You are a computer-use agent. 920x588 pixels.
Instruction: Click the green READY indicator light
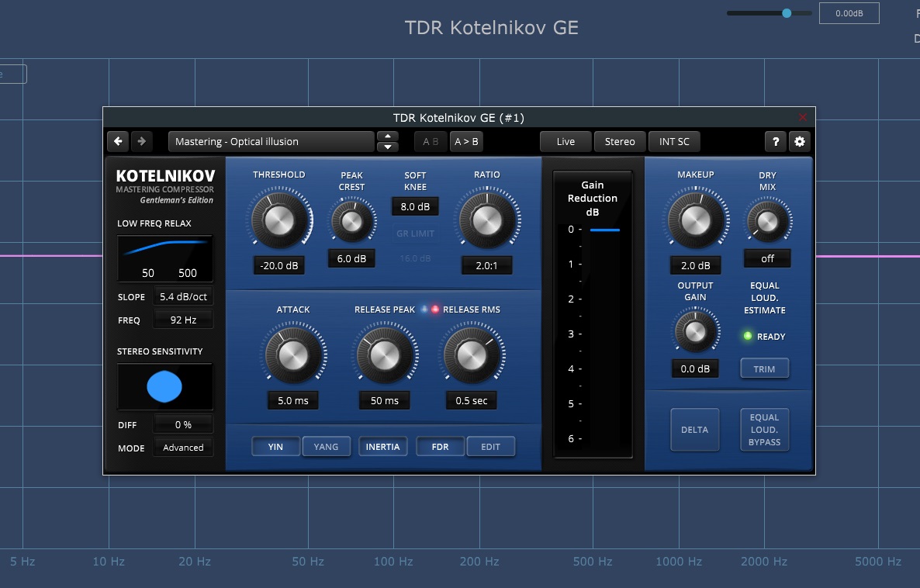tap(748, 336)
